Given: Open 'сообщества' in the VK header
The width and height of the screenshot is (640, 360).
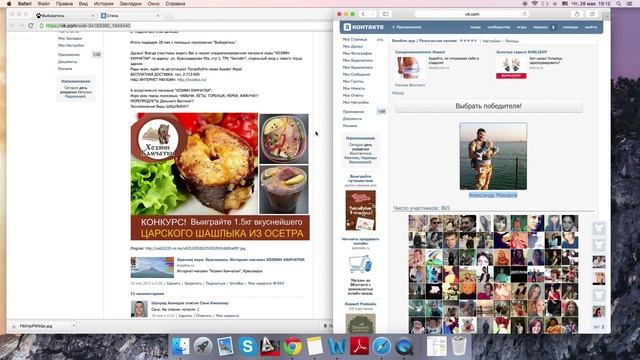Looking at the screenshot, I should [499, 27].
